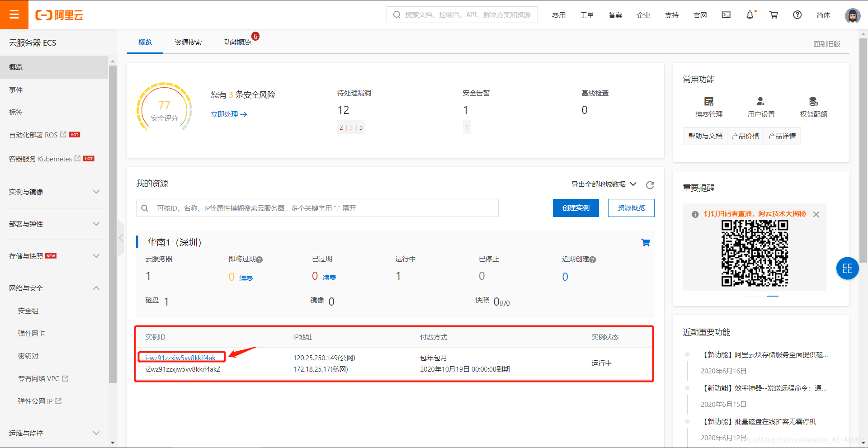Close the 钉钉扫码看直播 reminder

(816, 214)
